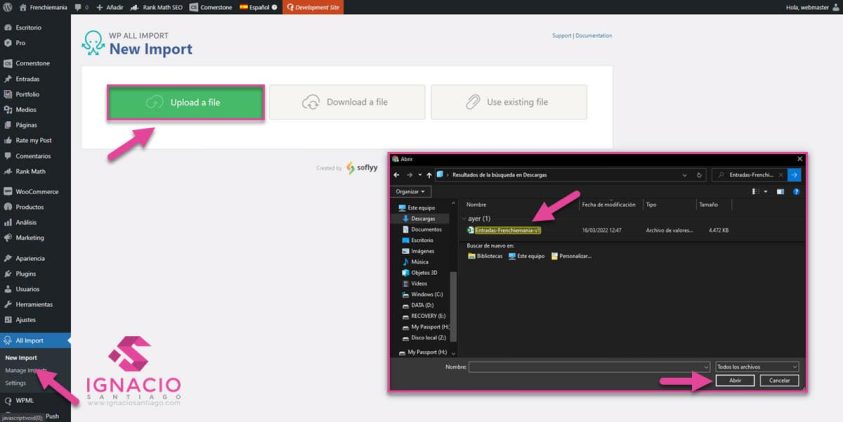This screenshot has height=422, width=843.
Task: Click the Download a file button
Action: tap(347, 102)
